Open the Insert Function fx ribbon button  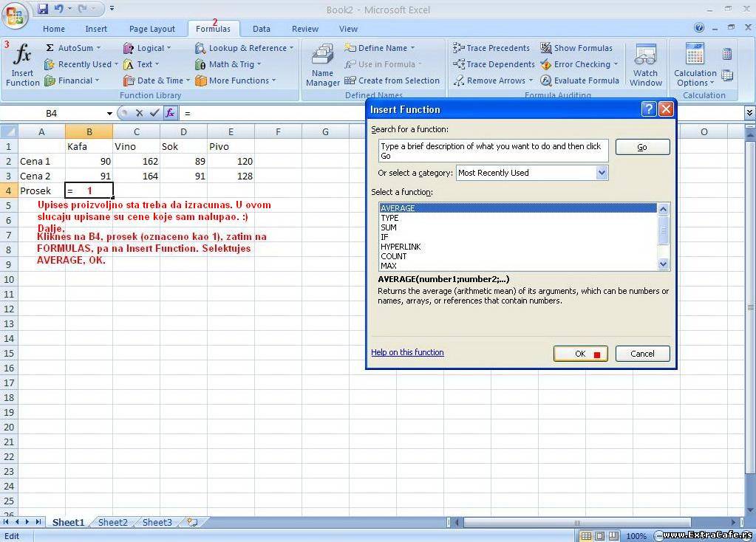pyautogui.click(x=23, y=64)
